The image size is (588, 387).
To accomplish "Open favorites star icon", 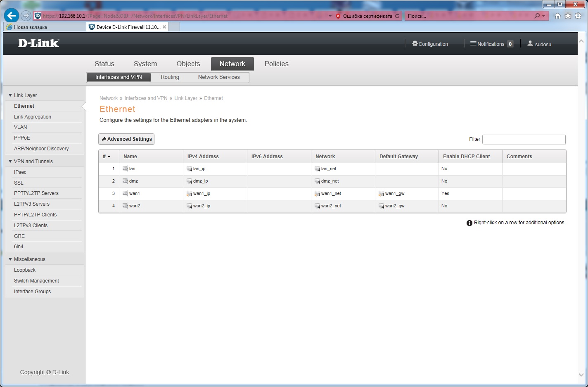I will click(568, 16).
